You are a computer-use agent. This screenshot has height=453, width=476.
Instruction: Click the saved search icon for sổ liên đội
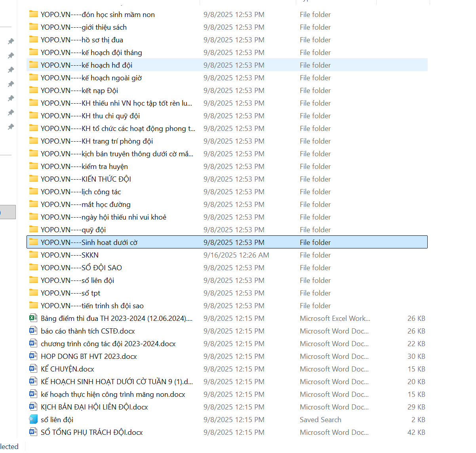[x=33, y=419]
